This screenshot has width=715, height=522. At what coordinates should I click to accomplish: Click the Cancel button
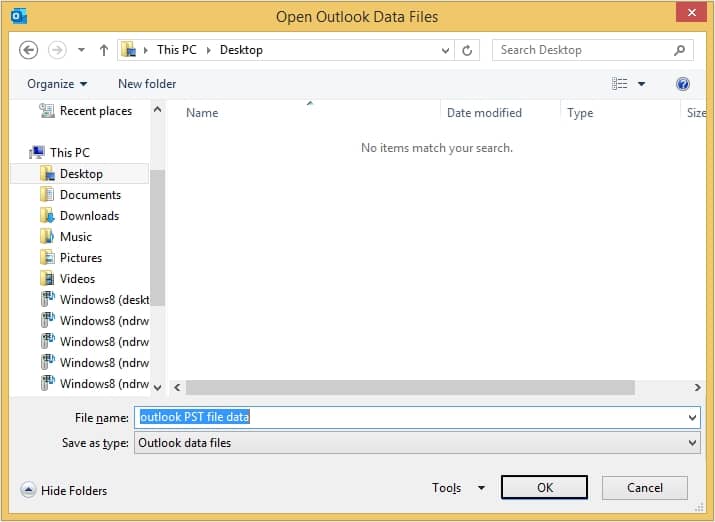click(645, 488)
